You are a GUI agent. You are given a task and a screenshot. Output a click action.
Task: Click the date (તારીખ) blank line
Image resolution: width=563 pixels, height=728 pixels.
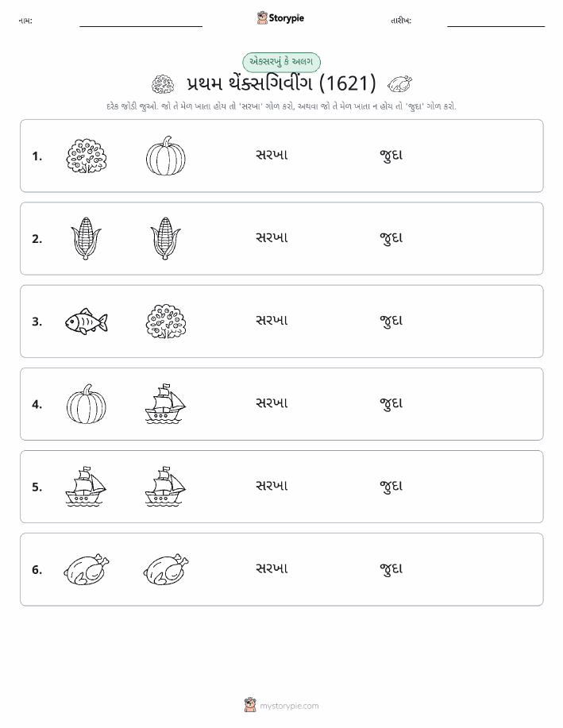tap(496, 26)
